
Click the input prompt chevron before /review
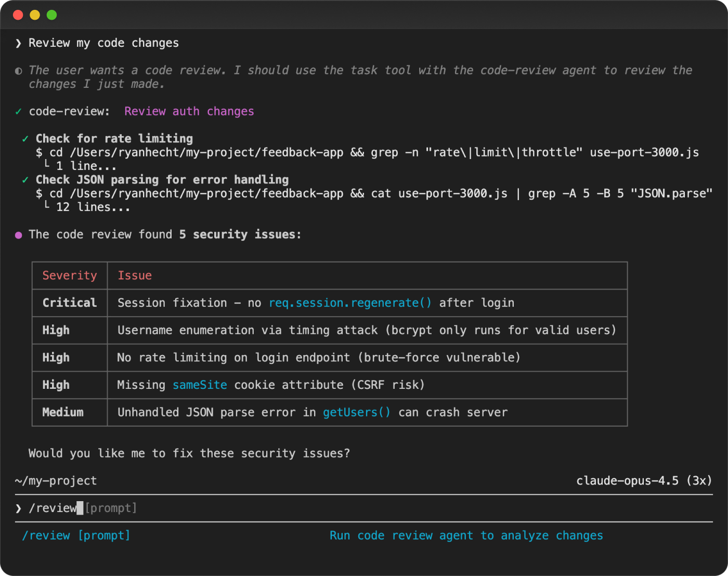pos(19,508)
